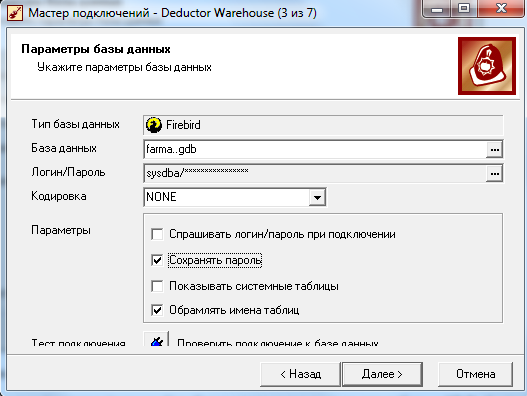The image size is (527, 396).
Task: Click the 'Параметры' label
Action: pos(61,231)
